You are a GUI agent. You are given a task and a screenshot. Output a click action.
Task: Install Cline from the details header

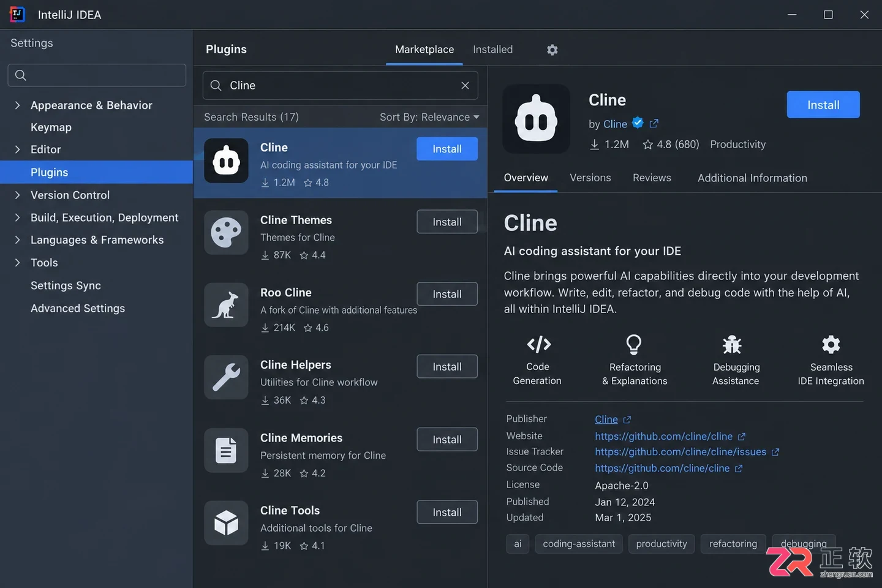click(x=823, y=105)
